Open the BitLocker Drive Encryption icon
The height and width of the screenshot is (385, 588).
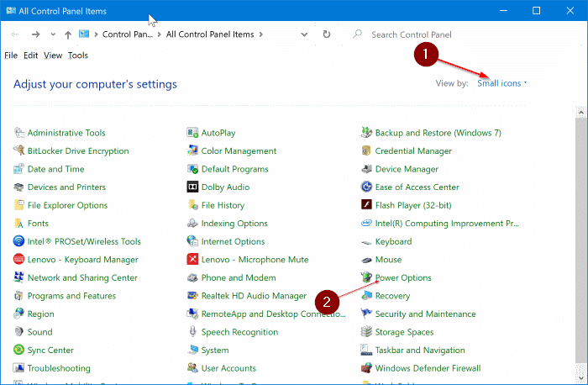pos(18,150)
